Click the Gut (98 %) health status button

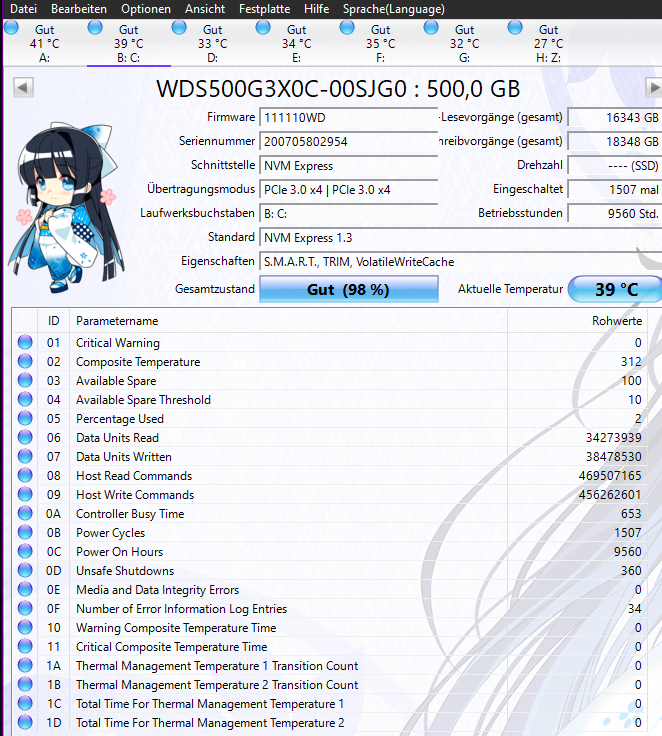pyautogui.click(x=348, y=289)
